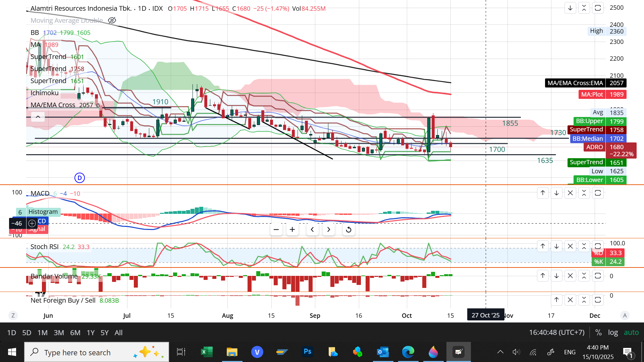Maximize the Bandar Volume pane
This screenshot has width=644, height=362.
pyautogui.click(x=598, y=276)
